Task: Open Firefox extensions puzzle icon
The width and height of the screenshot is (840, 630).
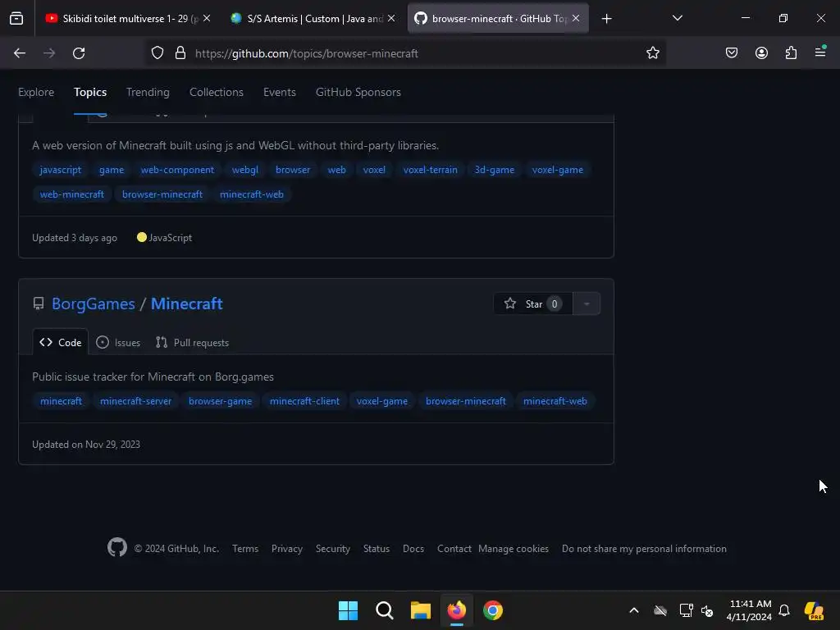Action: point(791,53)
